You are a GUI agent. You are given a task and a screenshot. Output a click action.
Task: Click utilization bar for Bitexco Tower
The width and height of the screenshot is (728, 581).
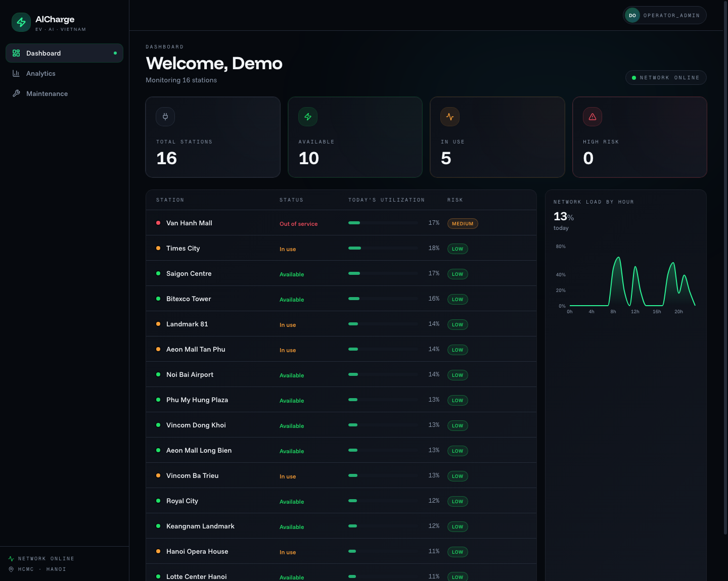click(384, 299)
